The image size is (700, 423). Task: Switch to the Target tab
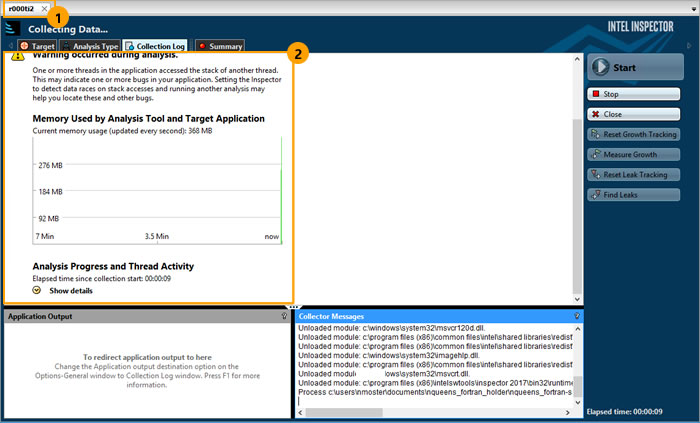[37, 46]
